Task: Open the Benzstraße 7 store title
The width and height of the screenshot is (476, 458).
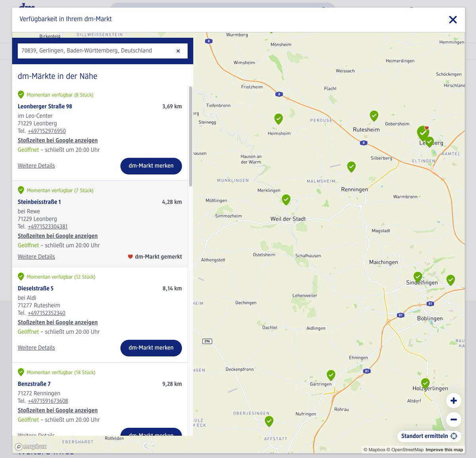Action: click(34, 384)
